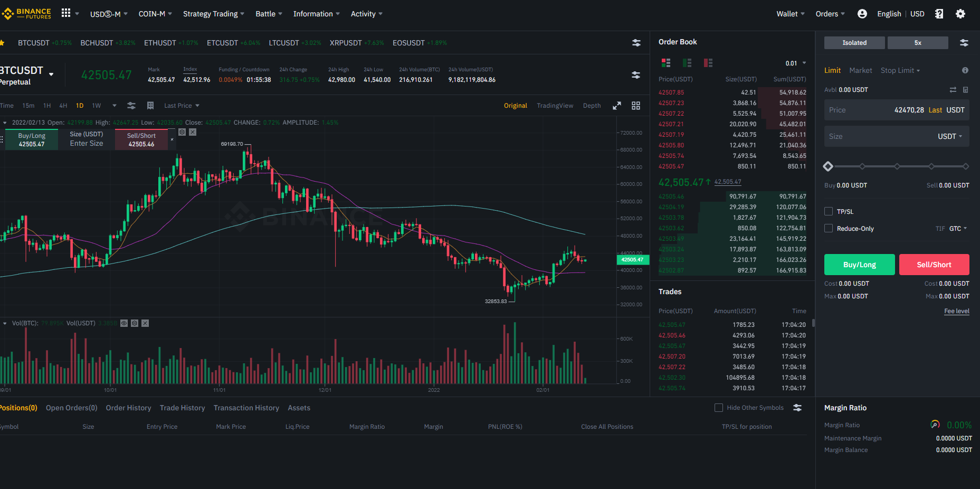Open the user account profile icon
The height and width of the screenshot is (489, 980).
(862, 14)
